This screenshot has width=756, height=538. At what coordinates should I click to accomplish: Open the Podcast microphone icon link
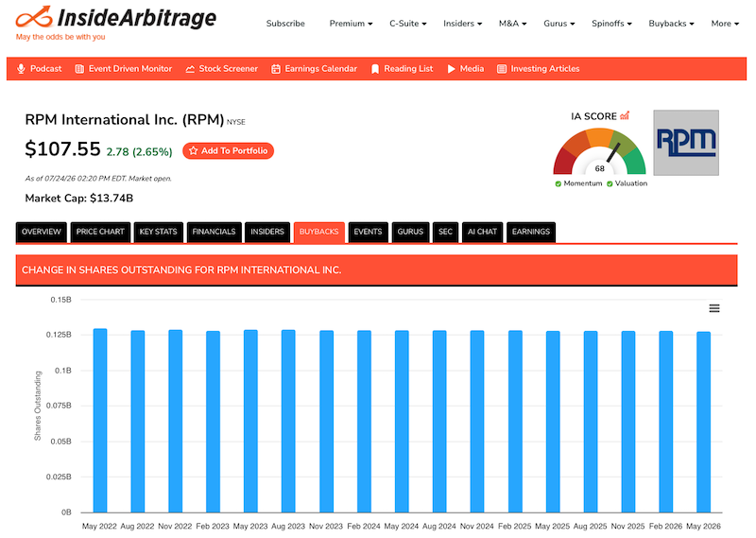coord(21,69)
